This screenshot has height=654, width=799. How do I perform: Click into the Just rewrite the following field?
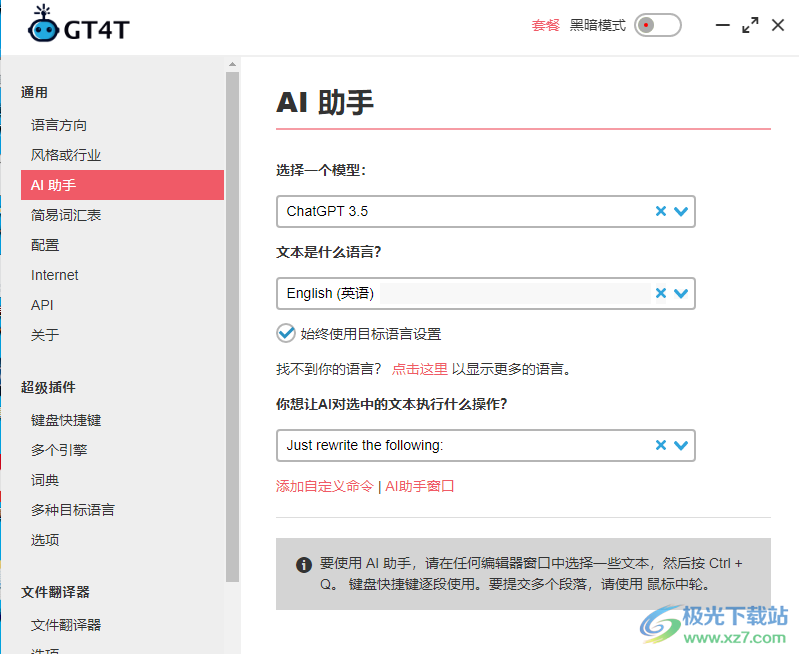pyautogui.click(x=486, y=445)
